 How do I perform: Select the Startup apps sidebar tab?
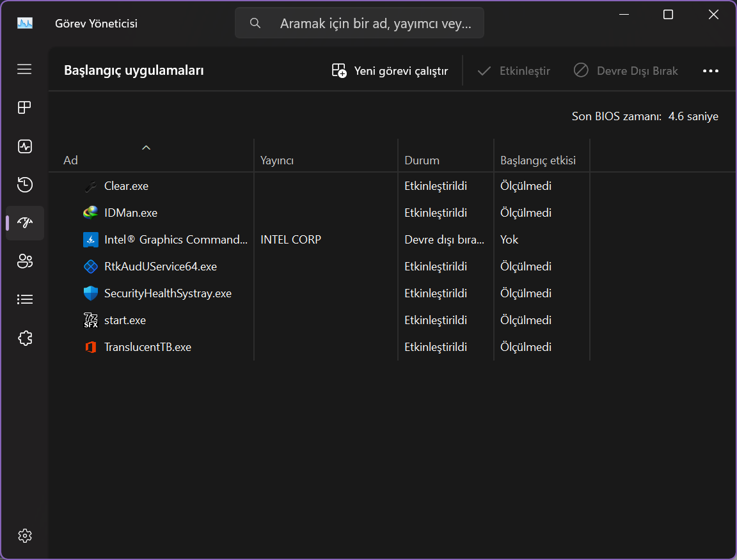[x=24, y=222]
